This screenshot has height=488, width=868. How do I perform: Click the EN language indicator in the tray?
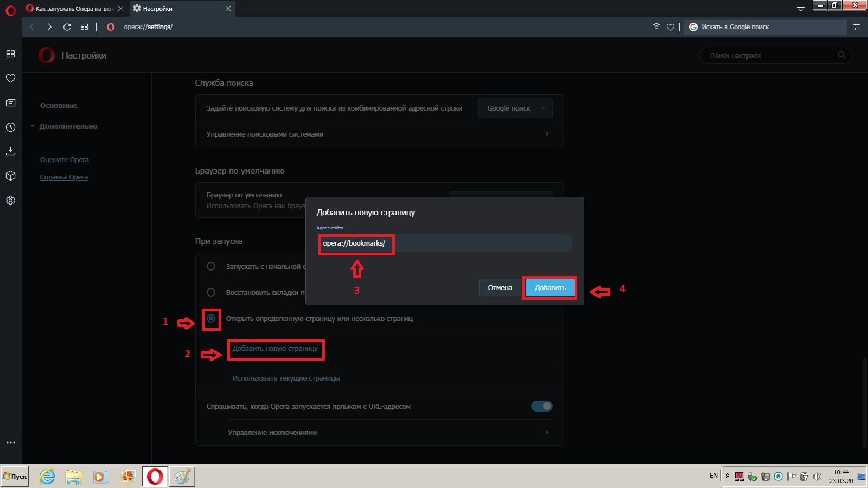713,476
